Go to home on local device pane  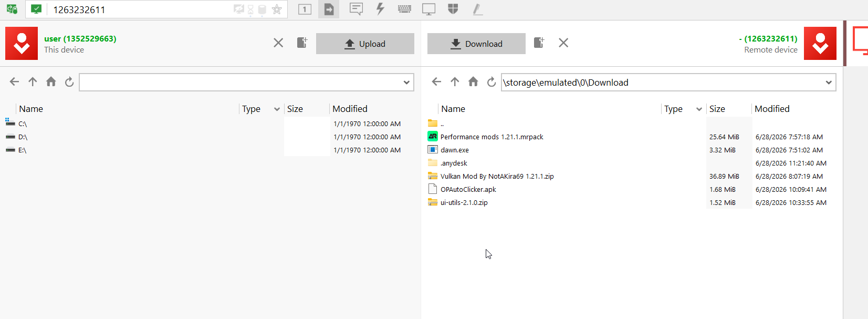pyautogui.click(x=51, y=81)
